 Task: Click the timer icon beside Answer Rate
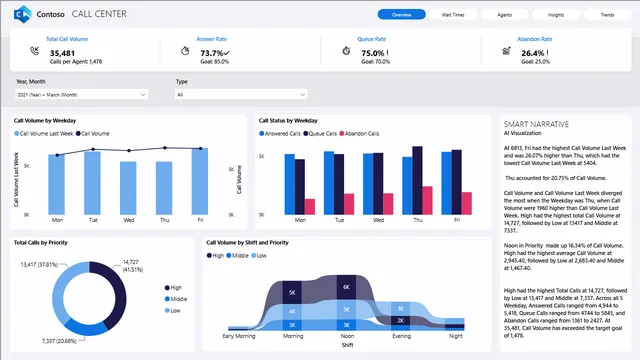pyautogui.click(x=185, y=51)
